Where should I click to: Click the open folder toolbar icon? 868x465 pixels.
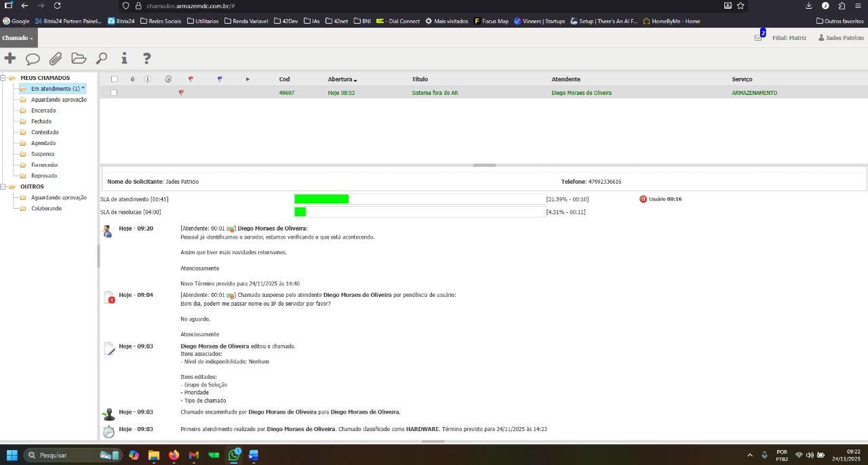click(79, 58)
